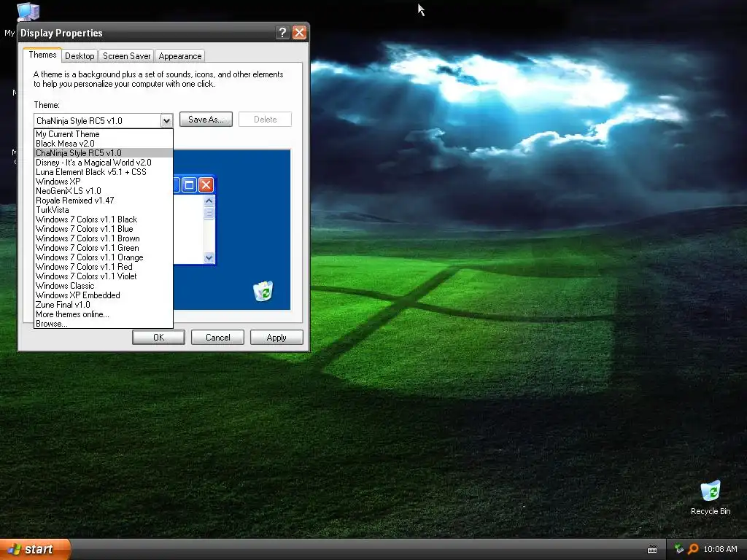Select Windows 7 Colors v1.1 Violet
This screenshot has height=560, width=747.
(x=104, y=276)
